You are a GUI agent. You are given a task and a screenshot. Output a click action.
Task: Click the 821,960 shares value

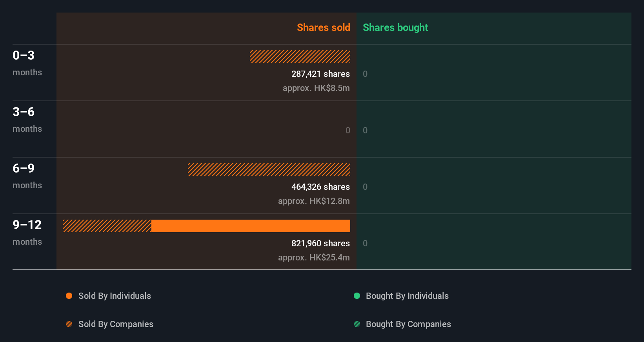(x=320, y=243)
